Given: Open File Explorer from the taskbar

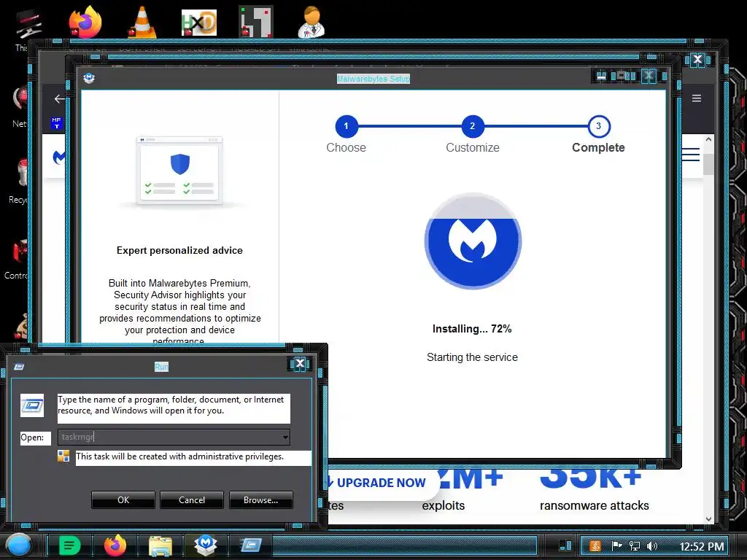Looking at the screenshot, I should pos(160,545).
